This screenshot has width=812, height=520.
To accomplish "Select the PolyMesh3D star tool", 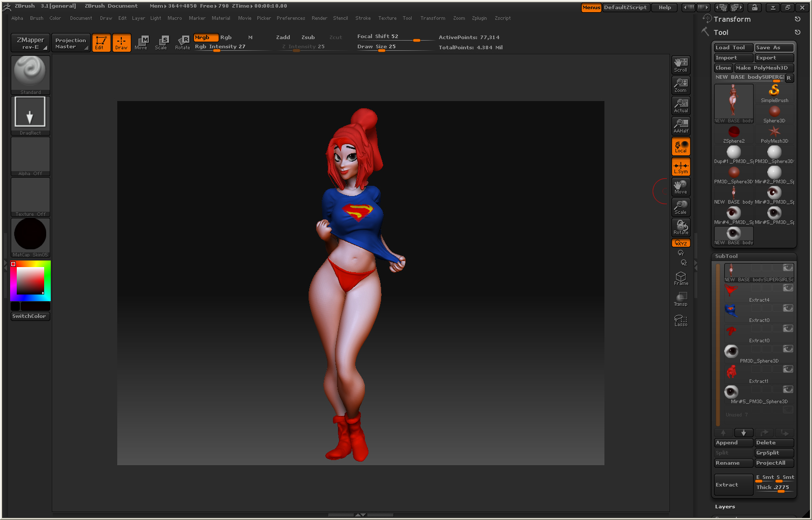I will point(774,134).
